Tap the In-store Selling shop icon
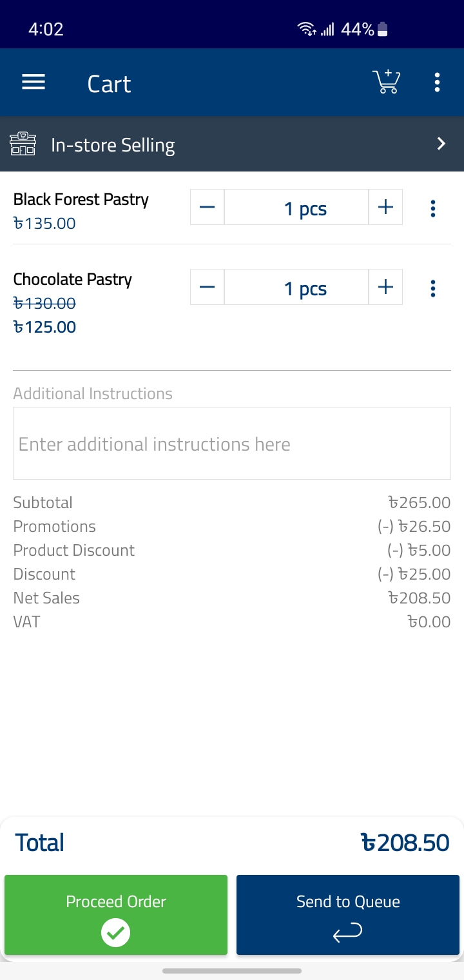The width and height of the screenshot is (464, 980). (x=23, y=144)
